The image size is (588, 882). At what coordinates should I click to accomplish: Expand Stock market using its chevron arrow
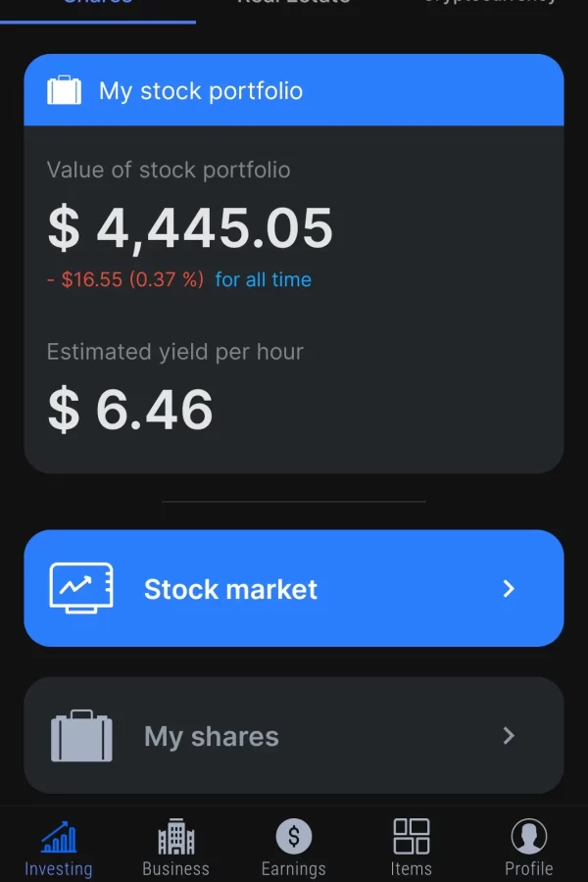coord(509,588)
